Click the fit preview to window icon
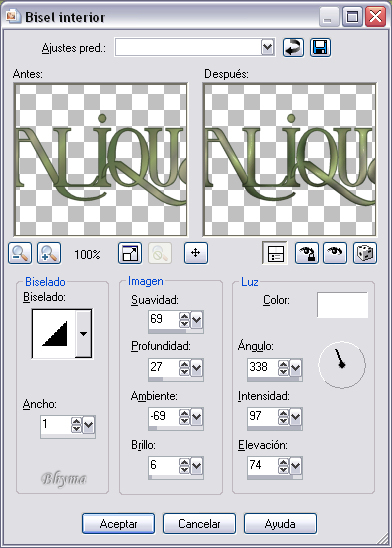Image resolution: width=392 pixels, height=548 pixels. coord(130,253)
